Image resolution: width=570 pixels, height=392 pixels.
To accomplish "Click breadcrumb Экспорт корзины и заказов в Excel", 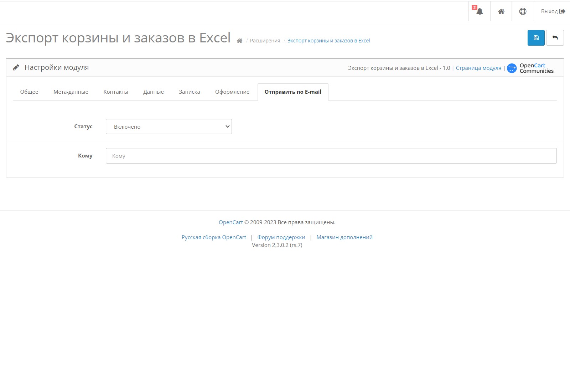I will coord(328,41).
